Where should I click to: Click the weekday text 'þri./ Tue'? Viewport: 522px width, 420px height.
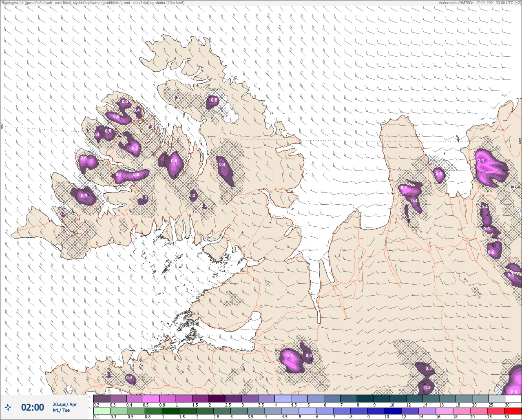click(61, 411)
